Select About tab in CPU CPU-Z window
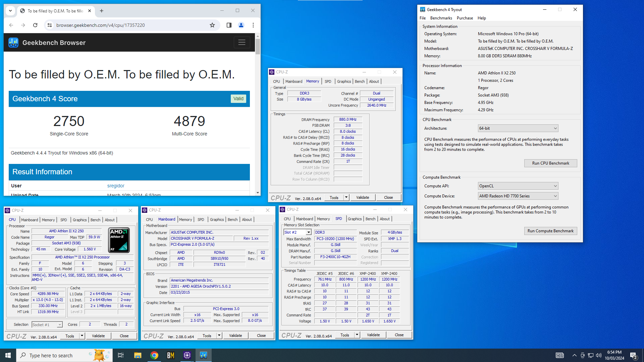 click(x=110, y=220)
